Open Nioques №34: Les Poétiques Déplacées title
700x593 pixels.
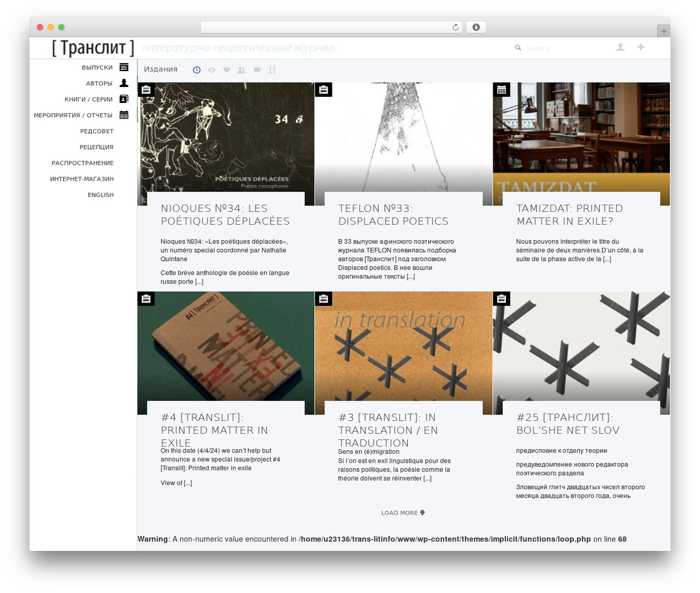[225, 215]
